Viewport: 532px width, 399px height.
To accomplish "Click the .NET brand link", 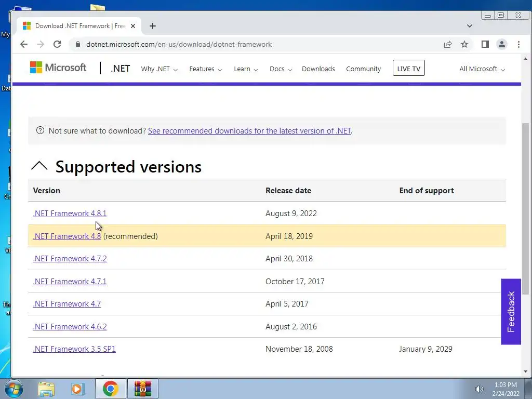I will tap(120, 69).
